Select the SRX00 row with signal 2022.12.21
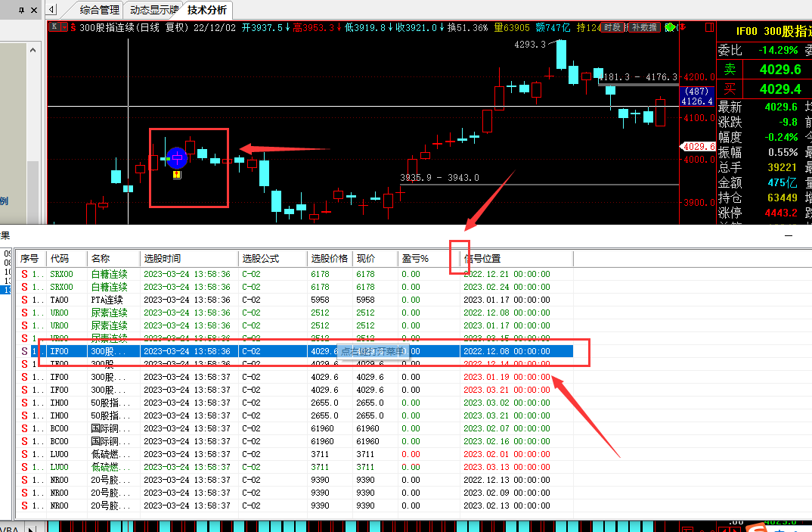Viewport: 812px width, 532px height. click(x=295, y=274)
